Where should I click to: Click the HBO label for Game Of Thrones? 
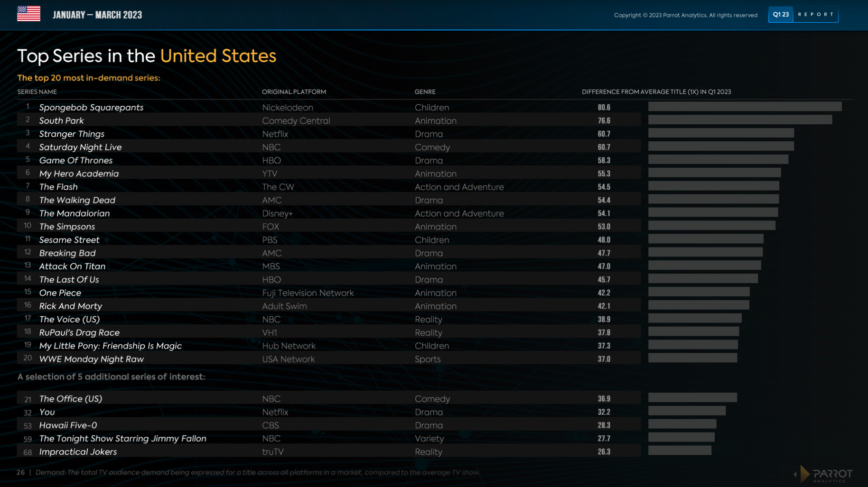[271, 160]
